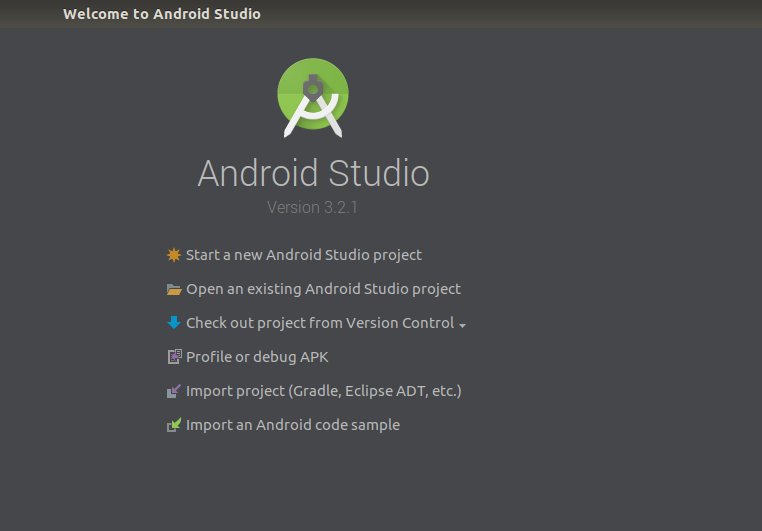
Task: Click the Android Studio heading text
Action: point(313,173)
